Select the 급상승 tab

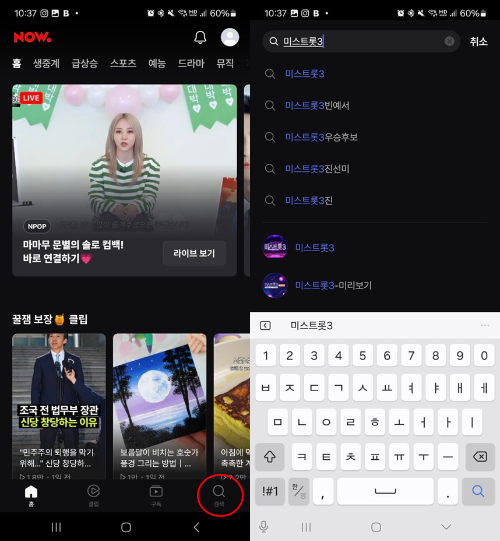(85, 63)
